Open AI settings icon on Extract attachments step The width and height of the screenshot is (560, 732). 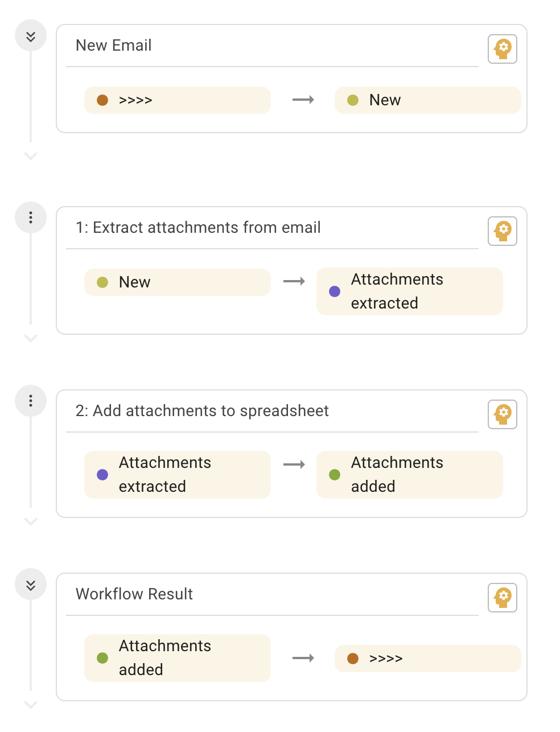(x=503, y=231)
